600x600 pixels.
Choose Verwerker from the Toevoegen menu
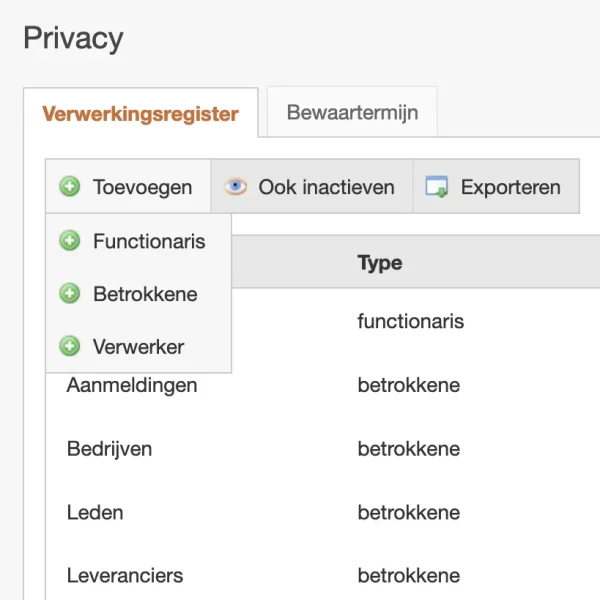(138, 347)
